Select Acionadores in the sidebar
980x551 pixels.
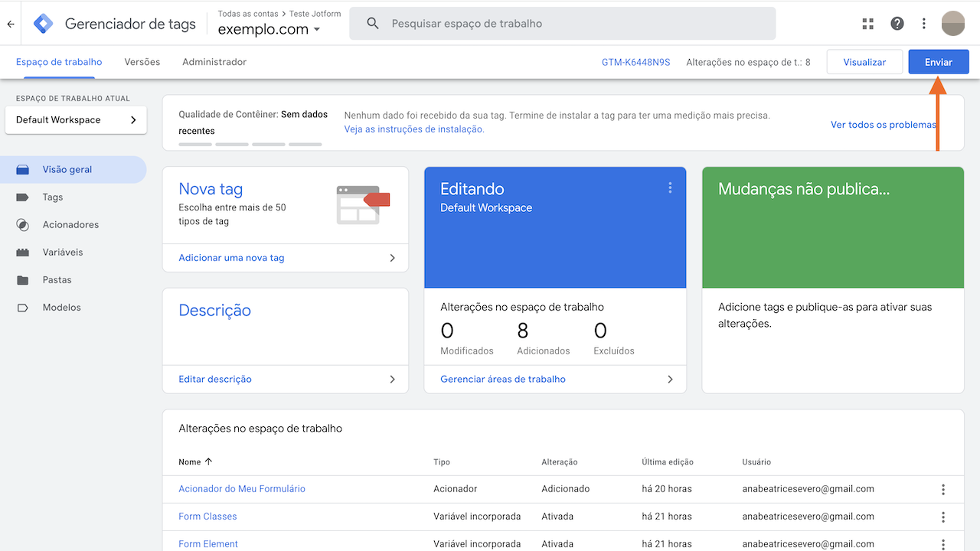pos(73,224)
